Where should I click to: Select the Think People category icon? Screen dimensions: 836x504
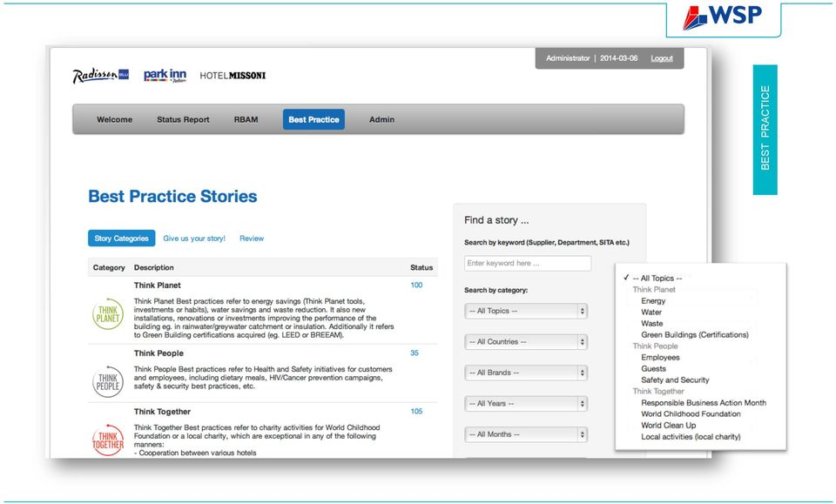(x=108, y=381)
